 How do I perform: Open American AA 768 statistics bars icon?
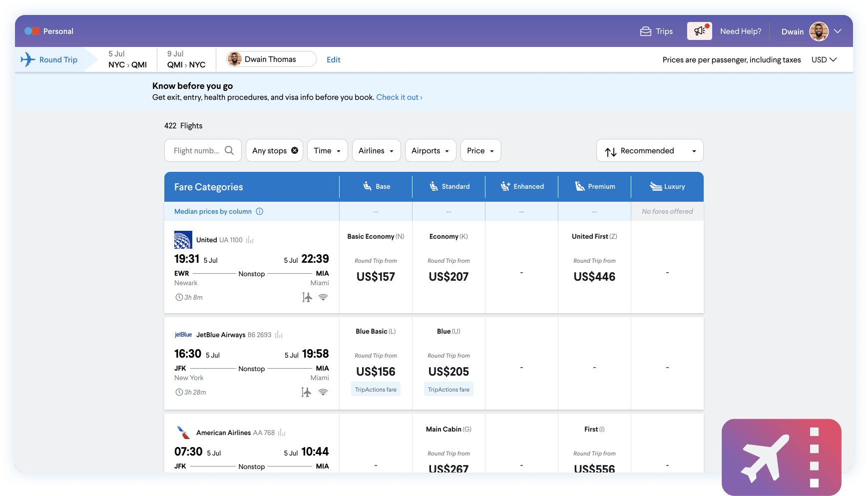click(x=282, y=433)
